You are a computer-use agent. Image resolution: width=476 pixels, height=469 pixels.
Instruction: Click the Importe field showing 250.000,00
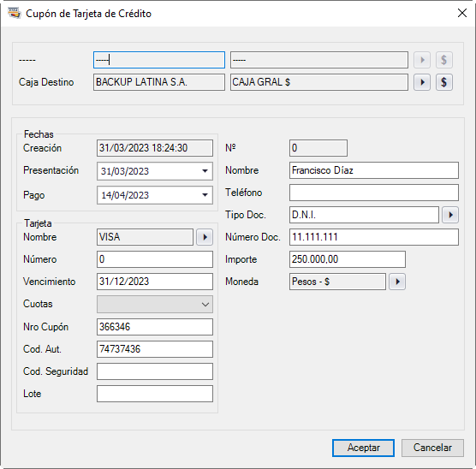tap(348, 259)
